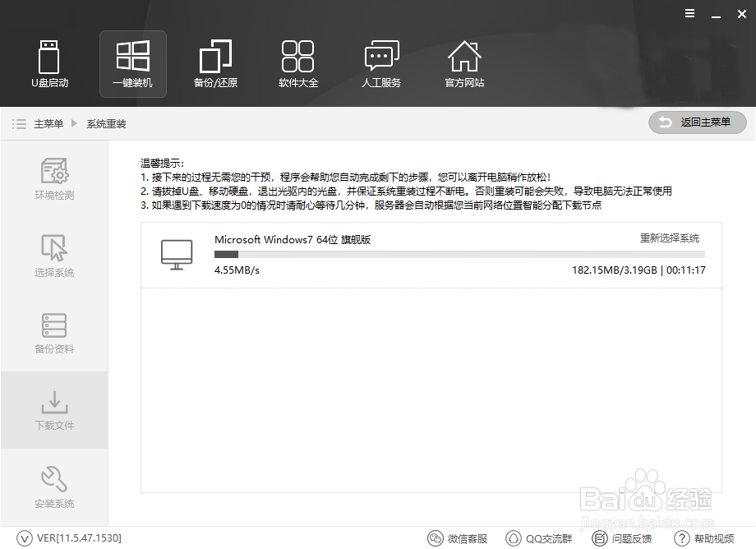Select the 安装系统 install system step
Image resolution: width=756 pixels, height=549 pixels.
[54, 487]
